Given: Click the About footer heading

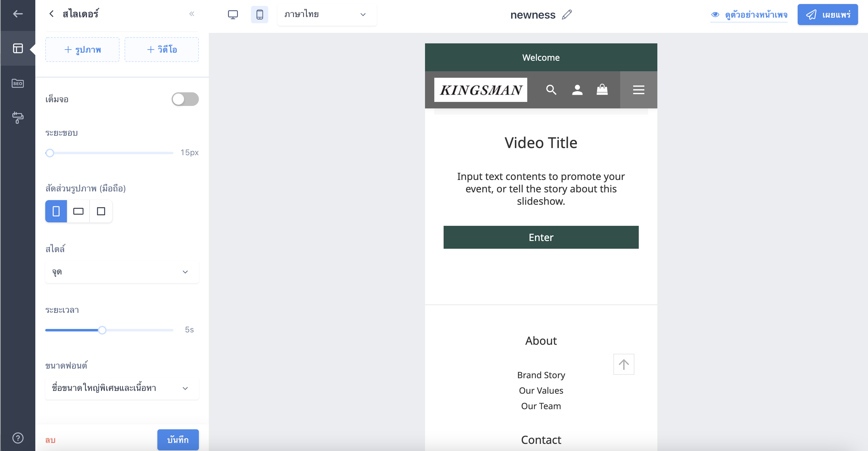Looking at the screenshot, I should coord(541,340).
